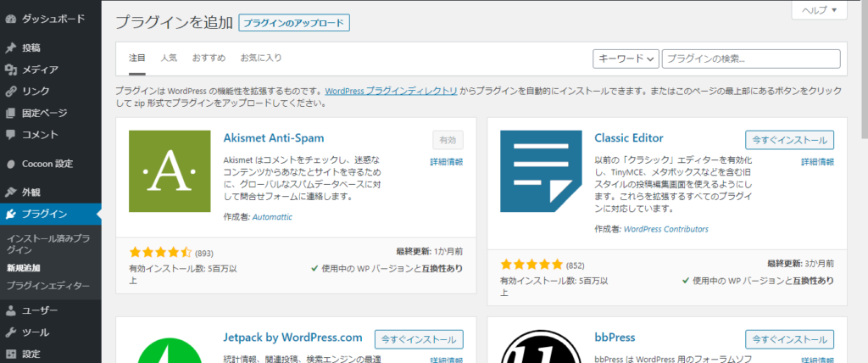This screenshot has width=868, height=363.
Task: Open the bbPress title link
Action: pos(615,337)
